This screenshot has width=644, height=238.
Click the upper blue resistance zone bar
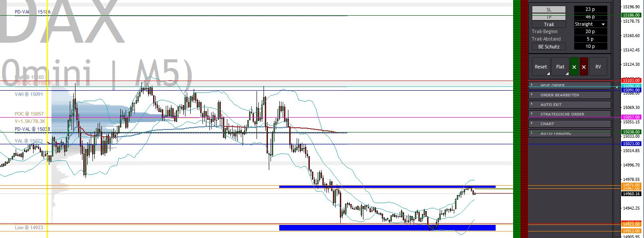387,187
